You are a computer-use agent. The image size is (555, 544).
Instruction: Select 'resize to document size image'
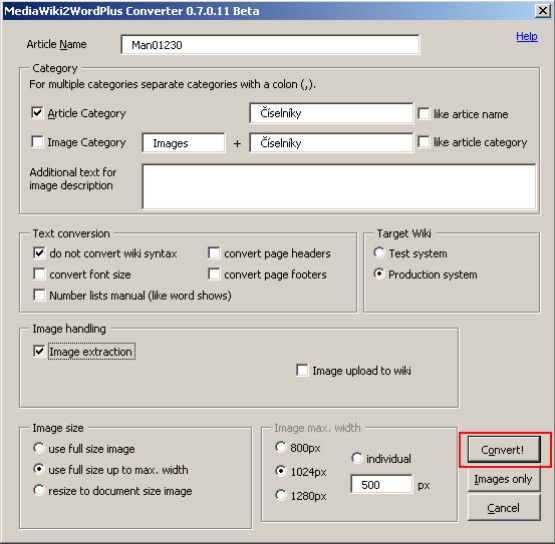(39, 490)
